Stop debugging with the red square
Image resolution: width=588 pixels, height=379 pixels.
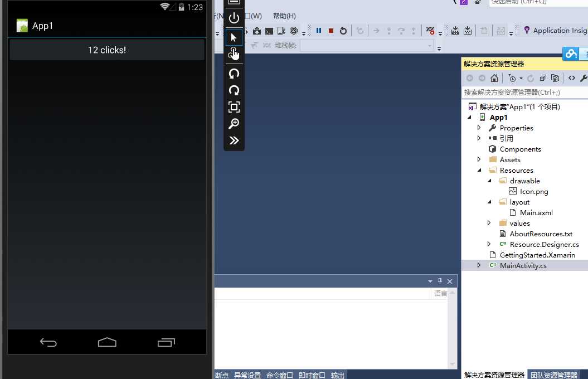click(331, 31)
